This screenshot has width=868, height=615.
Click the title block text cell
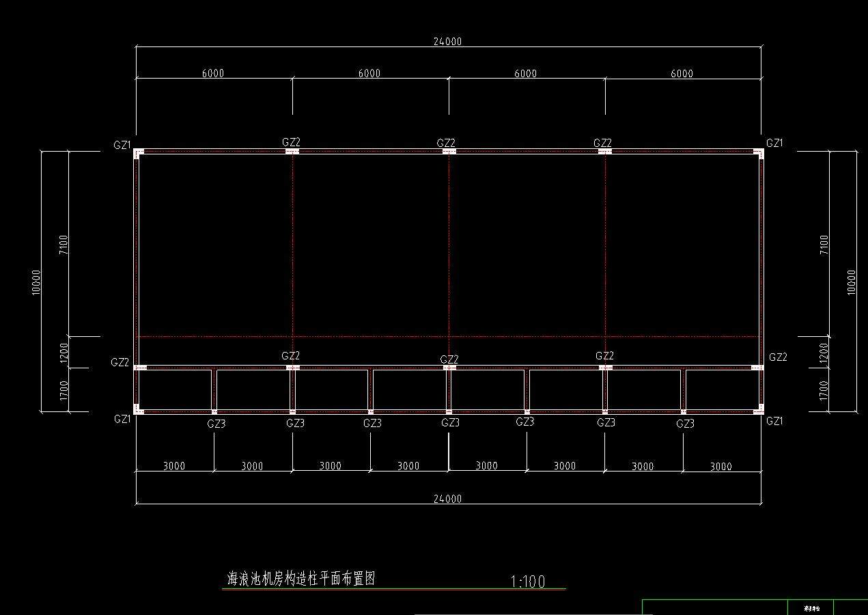pyautogui.click(x=812, y=607)
